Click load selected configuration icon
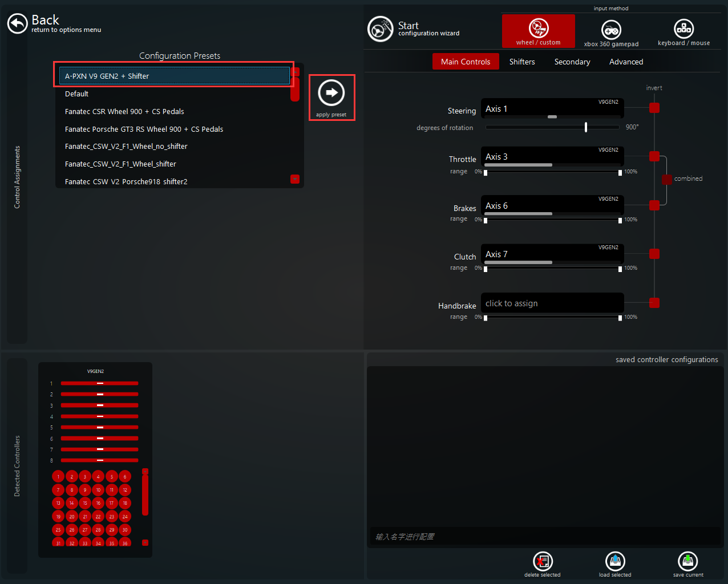 [x=615, y=561]
